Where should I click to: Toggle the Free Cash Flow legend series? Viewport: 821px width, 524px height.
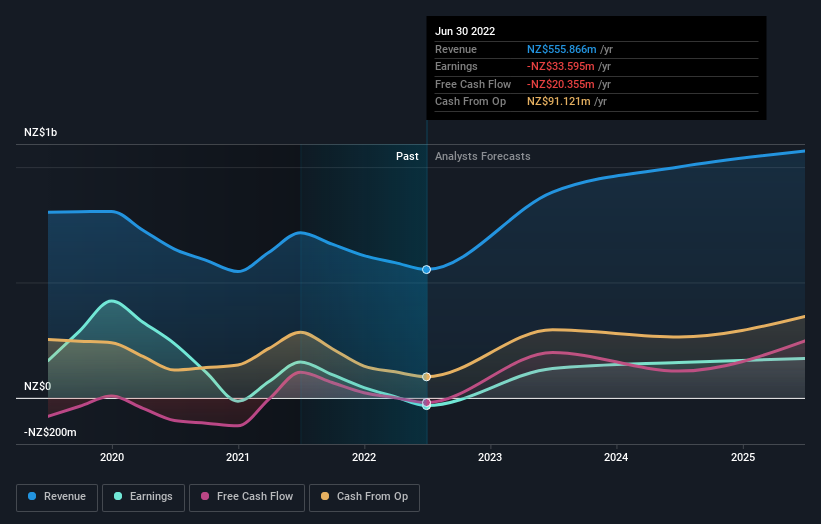[x=247, y=497]
